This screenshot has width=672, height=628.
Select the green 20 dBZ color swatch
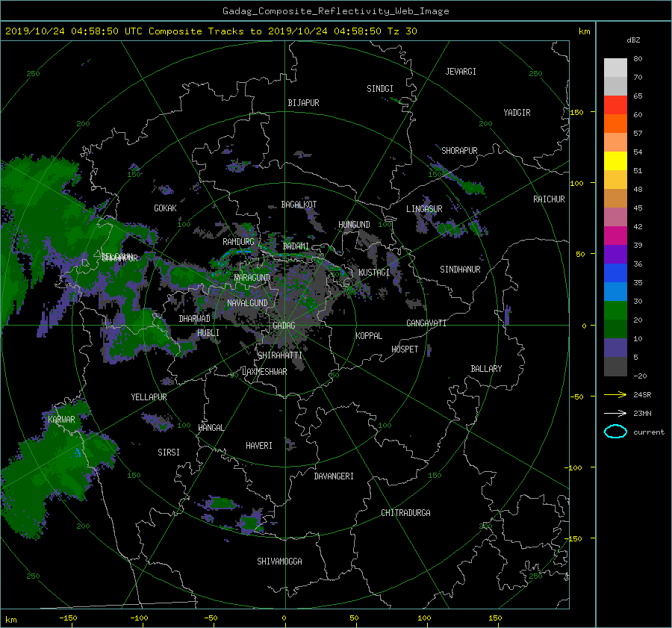615,311
